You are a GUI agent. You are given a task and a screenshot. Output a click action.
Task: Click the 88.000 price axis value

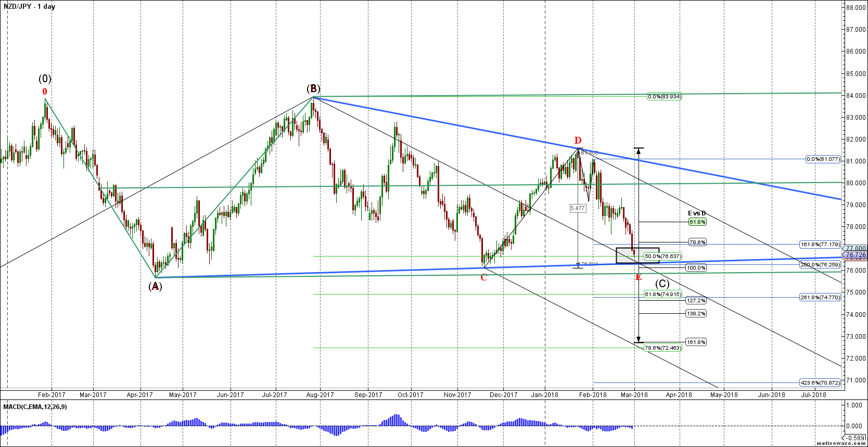click(x=856, y=7)
